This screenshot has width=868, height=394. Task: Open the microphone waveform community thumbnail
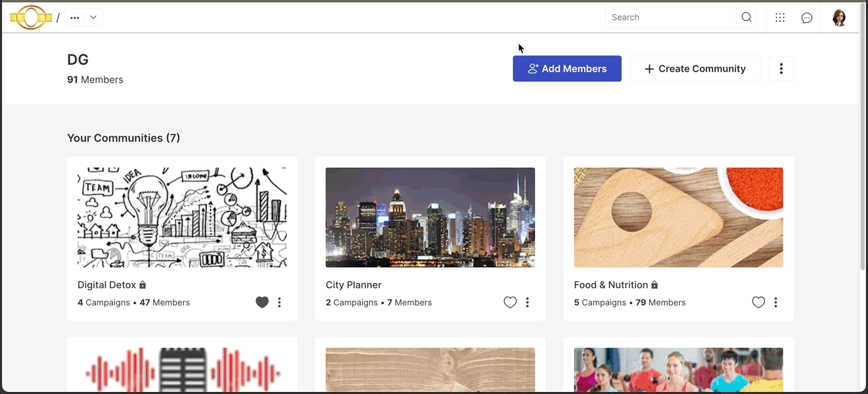click(182, 371)
